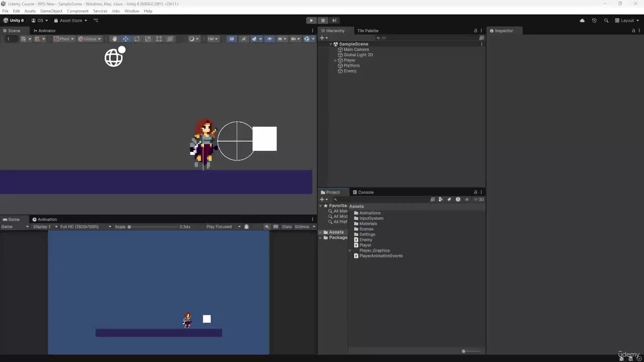644x362 pixels.
Task: Click the global search magnifier icon
Action: click(x=606, y=21)
